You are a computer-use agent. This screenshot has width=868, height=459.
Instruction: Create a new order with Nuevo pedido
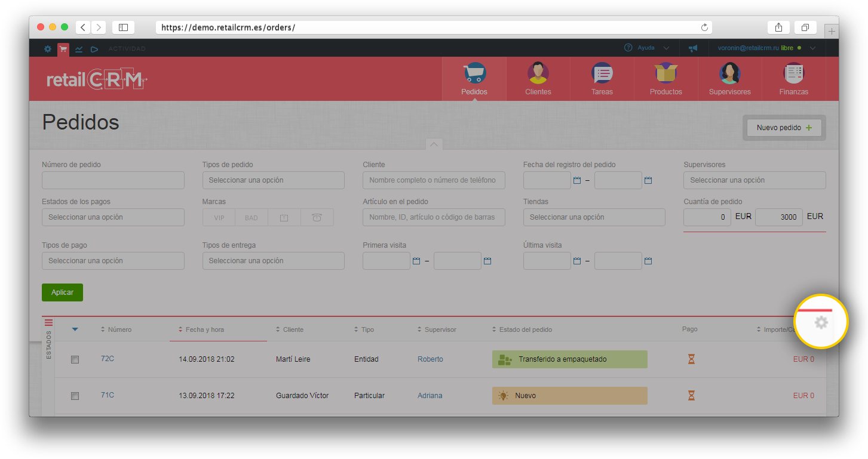(x=784, y=128)
